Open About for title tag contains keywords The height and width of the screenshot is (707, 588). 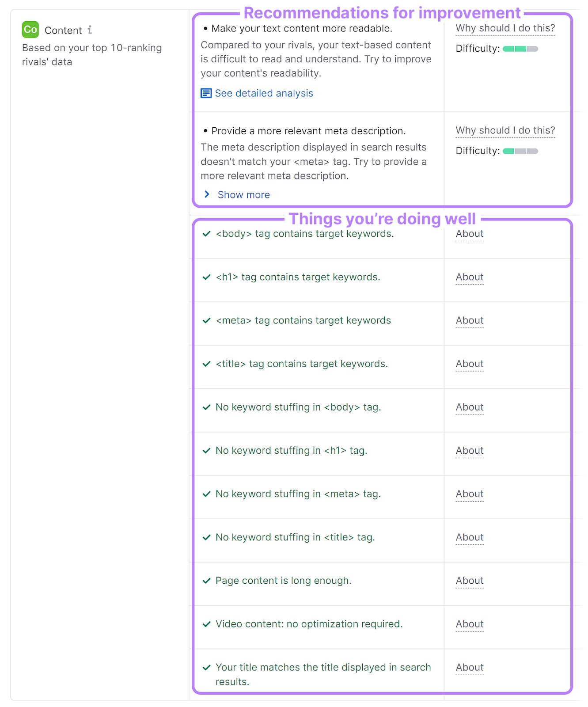(x=469, y=364)
